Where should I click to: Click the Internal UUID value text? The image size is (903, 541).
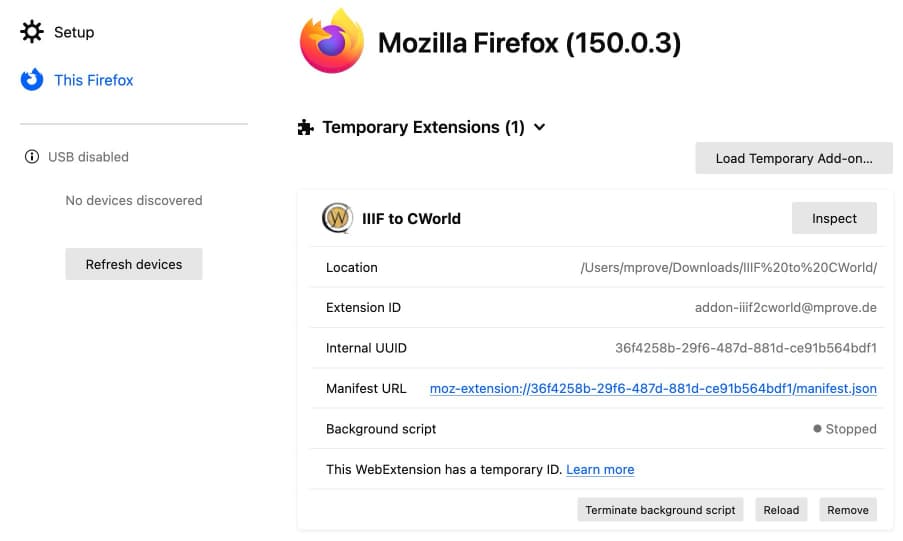click(746, 348)
